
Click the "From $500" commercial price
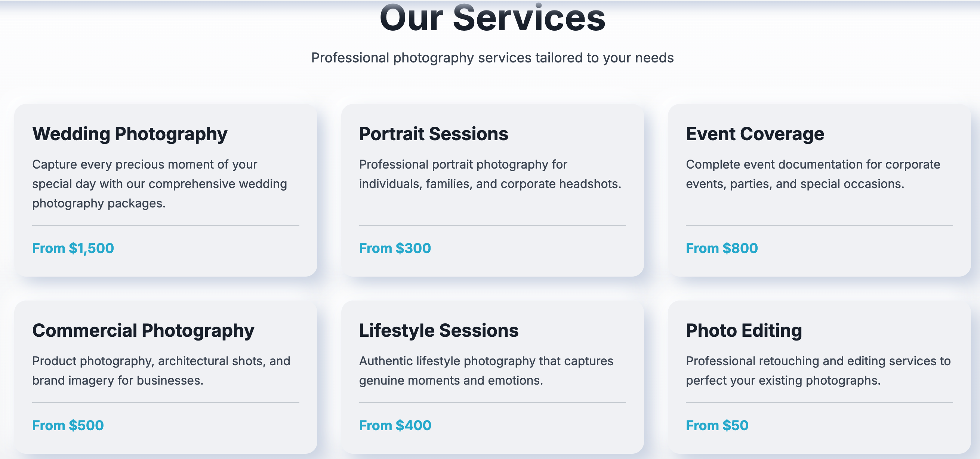coord(68,425)
